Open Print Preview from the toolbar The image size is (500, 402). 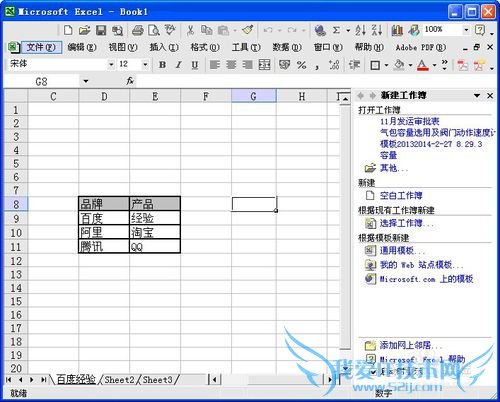pos(154,30)
